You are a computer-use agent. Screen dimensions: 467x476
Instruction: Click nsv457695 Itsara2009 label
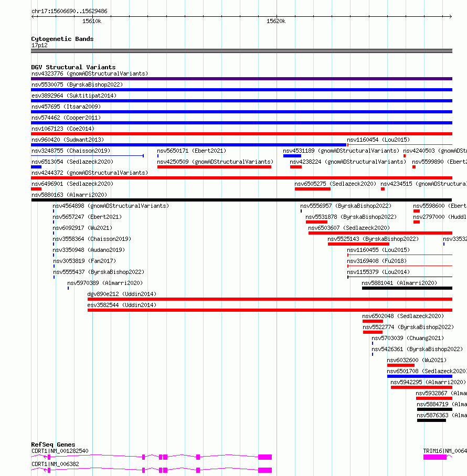[66, 107]
